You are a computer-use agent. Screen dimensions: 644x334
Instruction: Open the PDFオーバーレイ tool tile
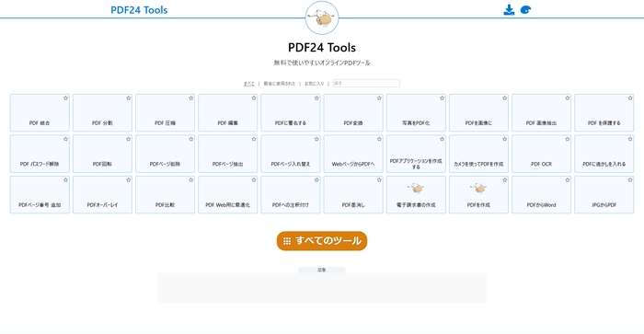point(103,195)
